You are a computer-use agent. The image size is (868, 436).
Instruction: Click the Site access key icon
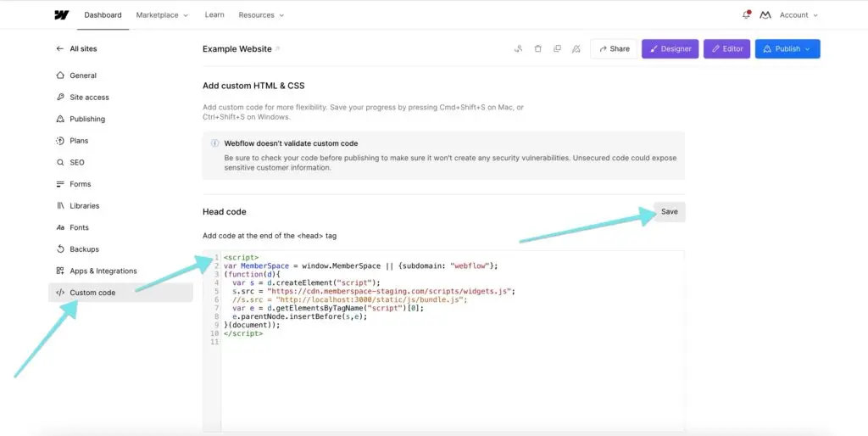coord(60,97)
